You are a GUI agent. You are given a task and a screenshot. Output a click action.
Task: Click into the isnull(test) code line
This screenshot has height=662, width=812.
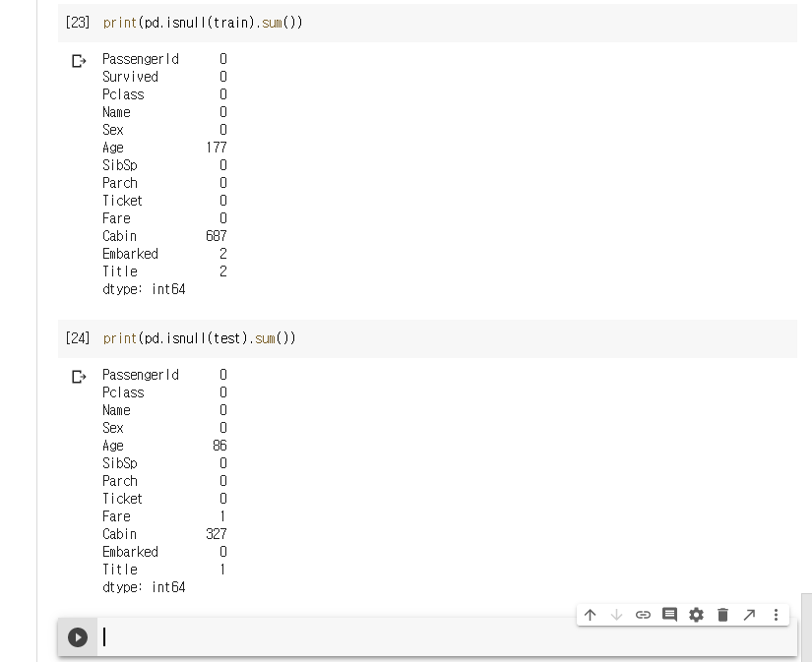coord(199,338)
